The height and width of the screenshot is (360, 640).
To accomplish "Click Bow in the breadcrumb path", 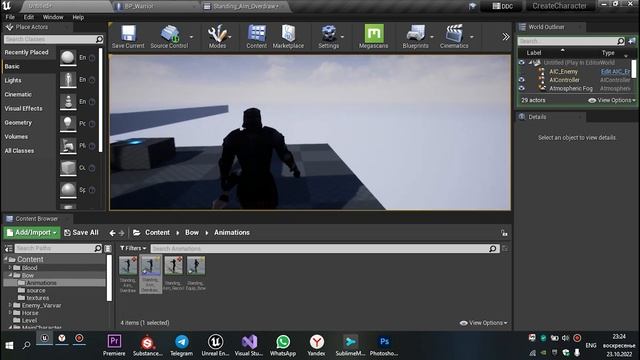I will point(192,232).
